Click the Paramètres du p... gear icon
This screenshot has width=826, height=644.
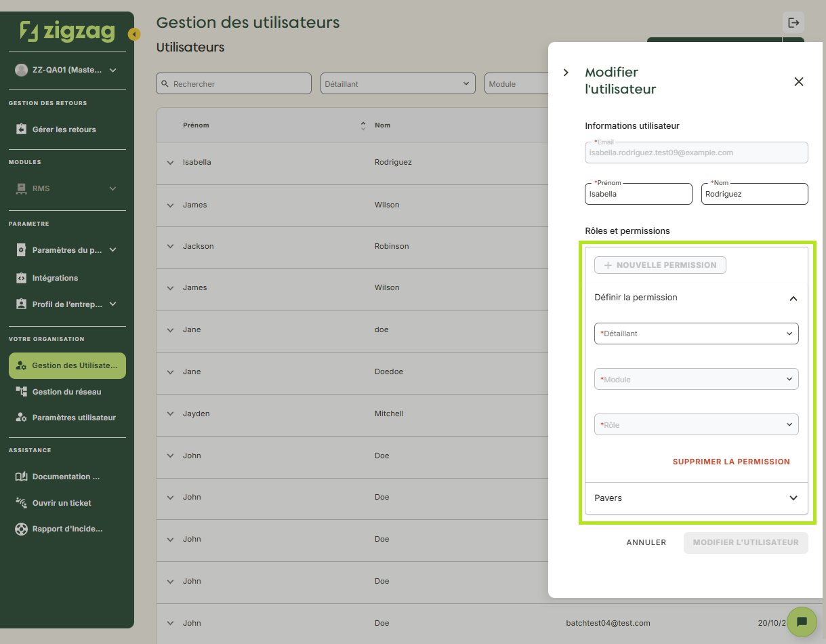click(21, 250)
